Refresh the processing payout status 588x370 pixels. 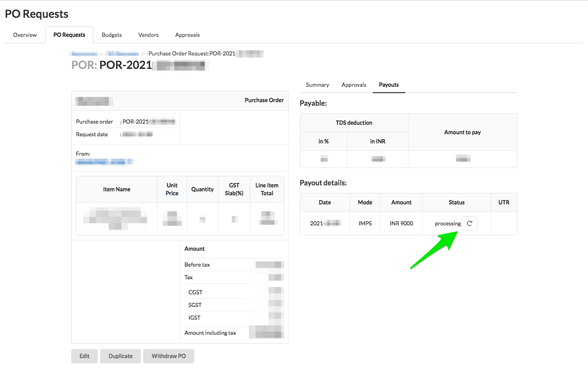coord(469,223)
